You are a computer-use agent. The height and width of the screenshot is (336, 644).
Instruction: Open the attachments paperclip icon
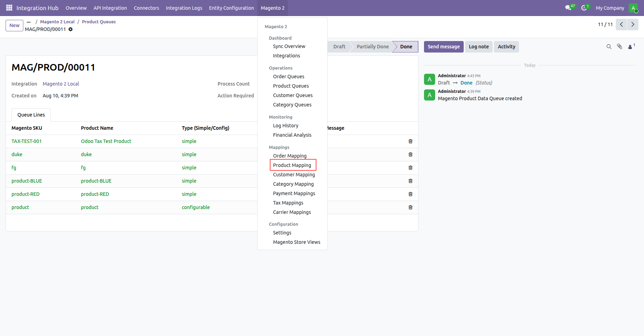(x=620, y=47)
